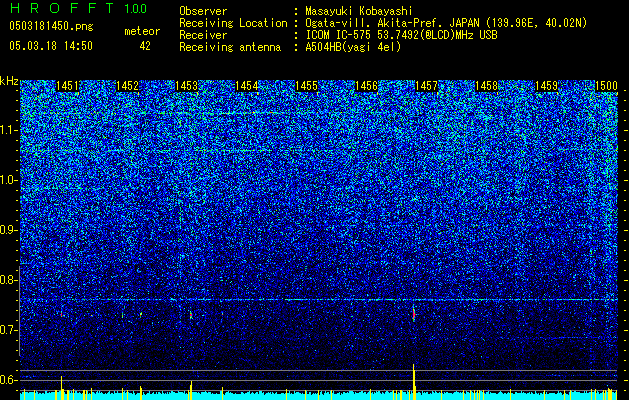Click the 1457 time marker
This screenshot has width=629, height=400.
(x=426, y=86)
